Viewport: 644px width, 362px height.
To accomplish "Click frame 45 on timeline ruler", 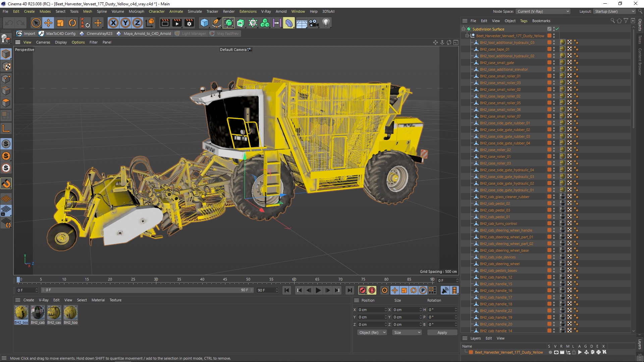I will point(225,279).
